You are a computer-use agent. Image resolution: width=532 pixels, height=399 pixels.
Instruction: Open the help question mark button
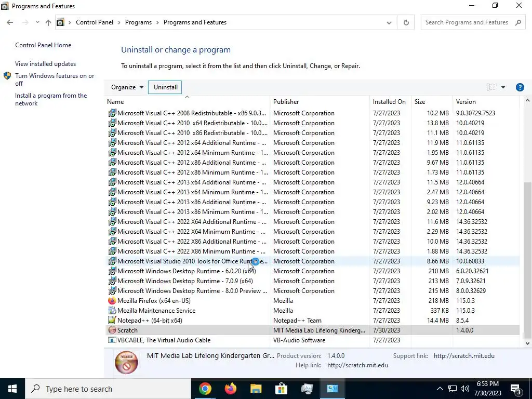pos(520,87)
